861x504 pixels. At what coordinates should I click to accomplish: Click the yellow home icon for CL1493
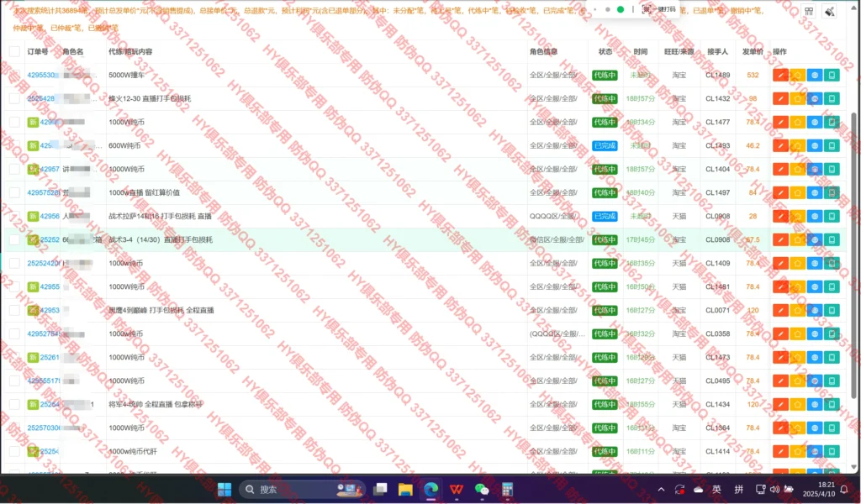(x=797, y=146)
